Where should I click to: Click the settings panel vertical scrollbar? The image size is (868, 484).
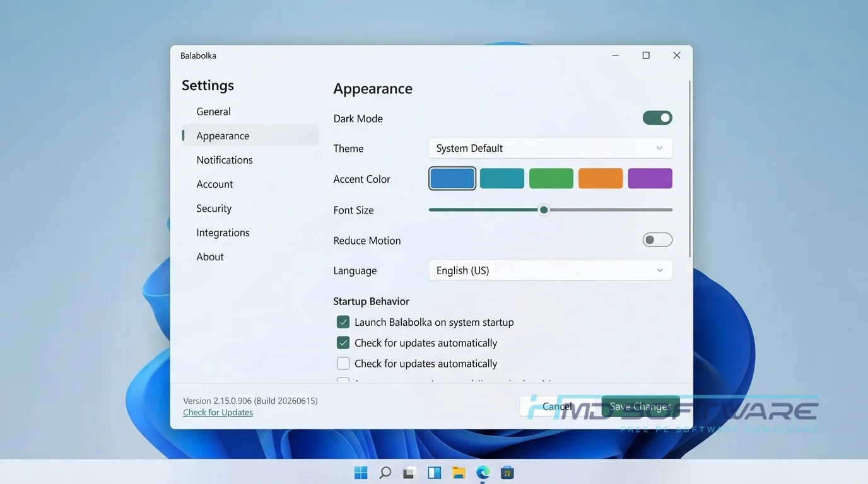690,168
